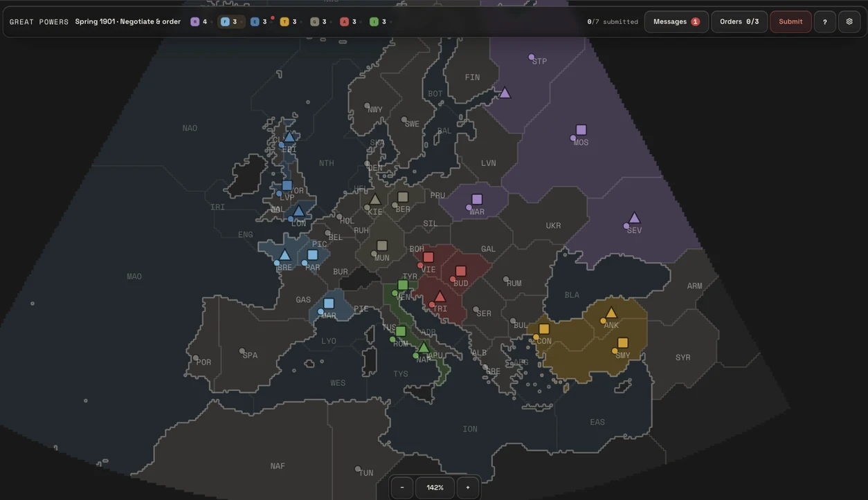868x500 pixels.
Task: Choose the highlighted F power chip
Action: click(x=230, y=21)
